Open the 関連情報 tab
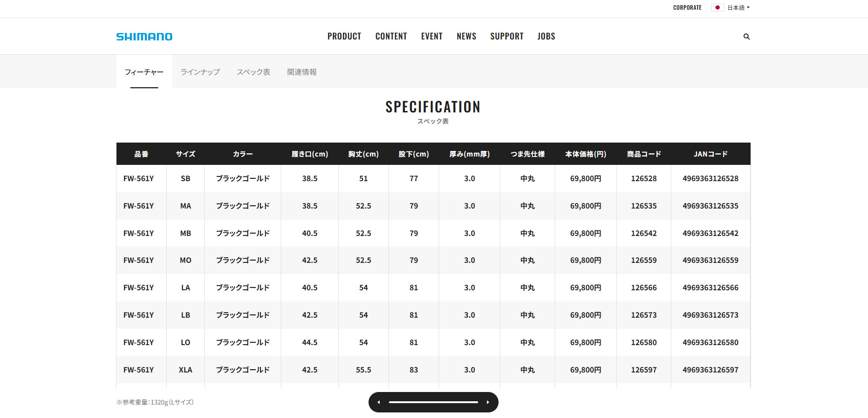 [x=301, y=72]
